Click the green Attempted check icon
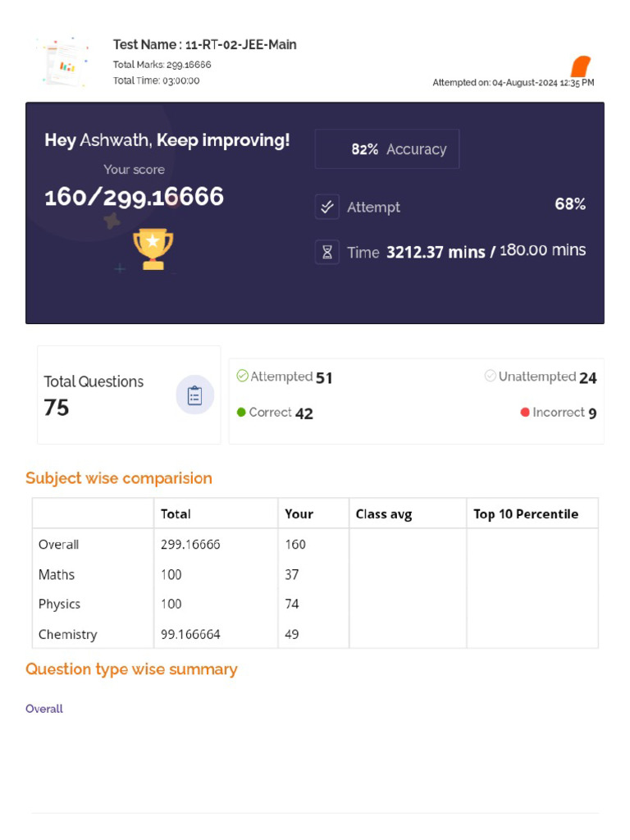Screen dimensions: 630x840 pyautogui.click(x=242, y=376)
